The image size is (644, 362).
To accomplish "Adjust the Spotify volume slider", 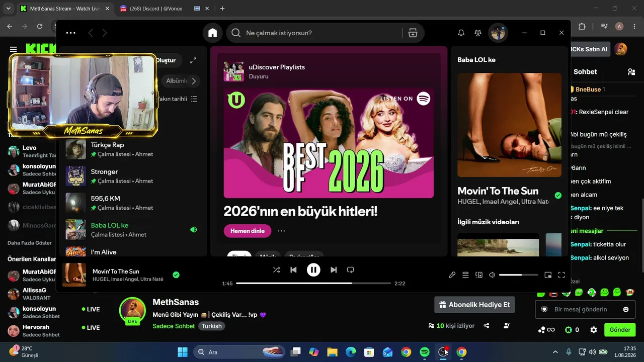I will [x=518, y=275].
